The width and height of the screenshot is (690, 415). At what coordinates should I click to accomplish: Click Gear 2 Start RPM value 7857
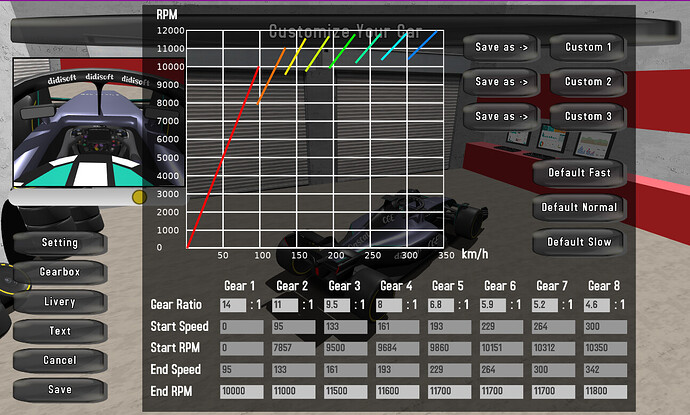click(x=294, y=348)
